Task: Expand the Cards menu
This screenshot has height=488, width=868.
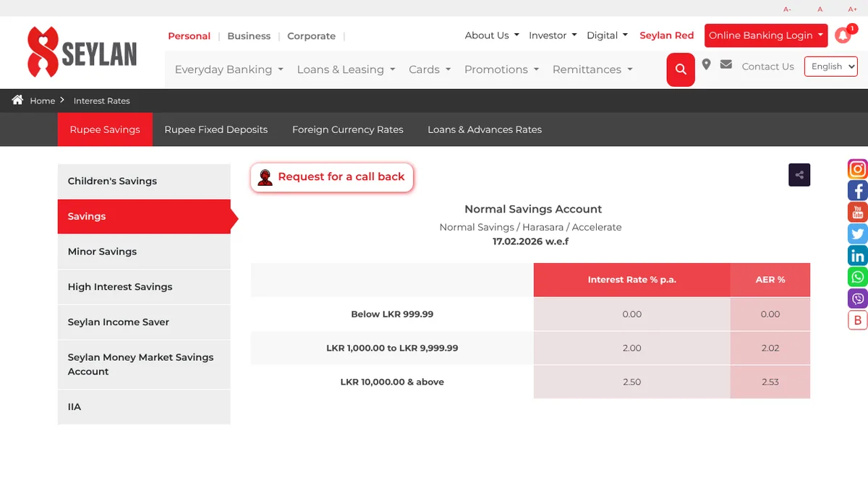Action: (430, 69)
